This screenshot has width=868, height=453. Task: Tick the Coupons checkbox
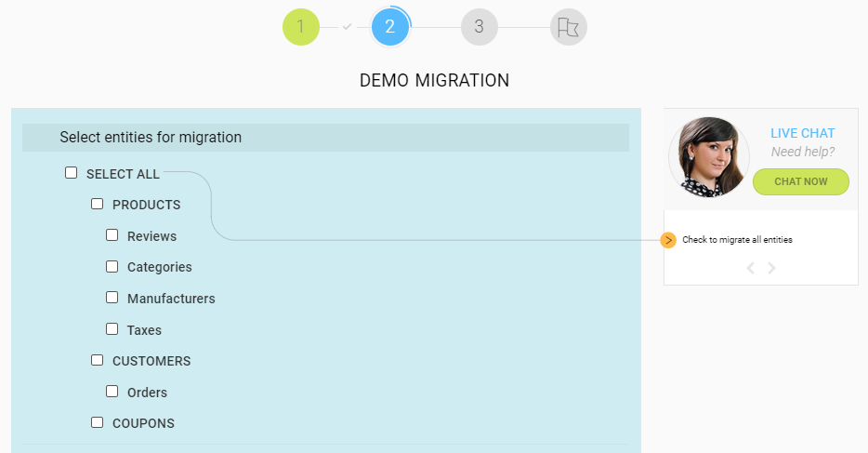coord(98,422)
